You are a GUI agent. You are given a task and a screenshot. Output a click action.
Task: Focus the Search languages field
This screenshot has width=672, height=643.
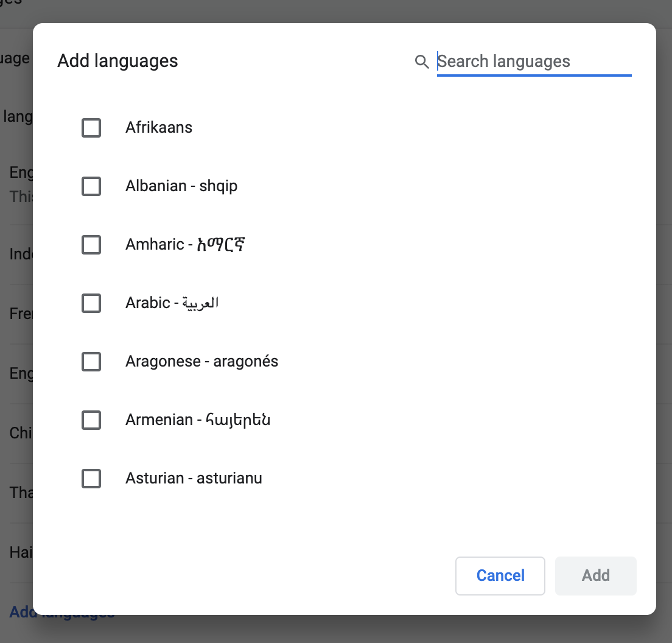click(534, 61)
